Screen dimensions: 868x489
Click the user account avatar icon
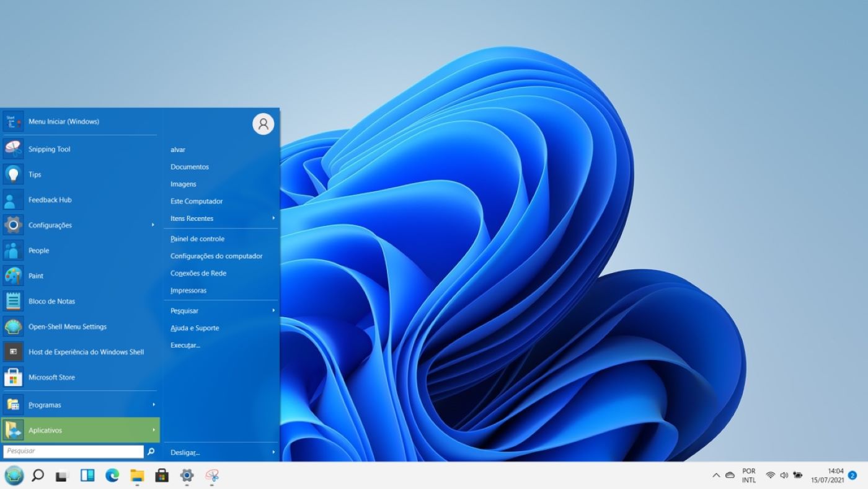tap(263, 124)
